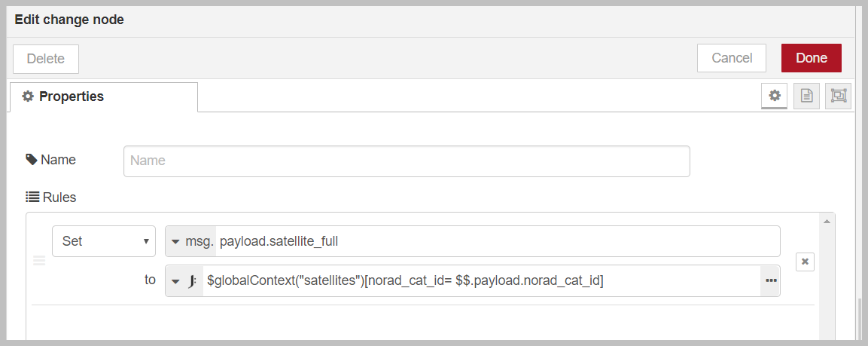This screenshot has height=346, width=868.
Task: Select the Cancel button
Action: click(x=731, y=58)
